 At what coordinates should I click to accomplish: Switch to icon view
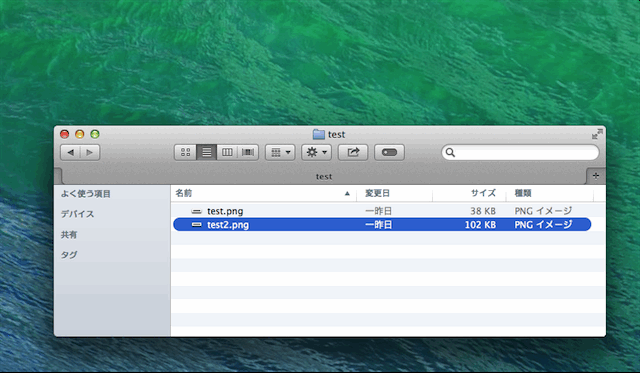tap(185, 152)
